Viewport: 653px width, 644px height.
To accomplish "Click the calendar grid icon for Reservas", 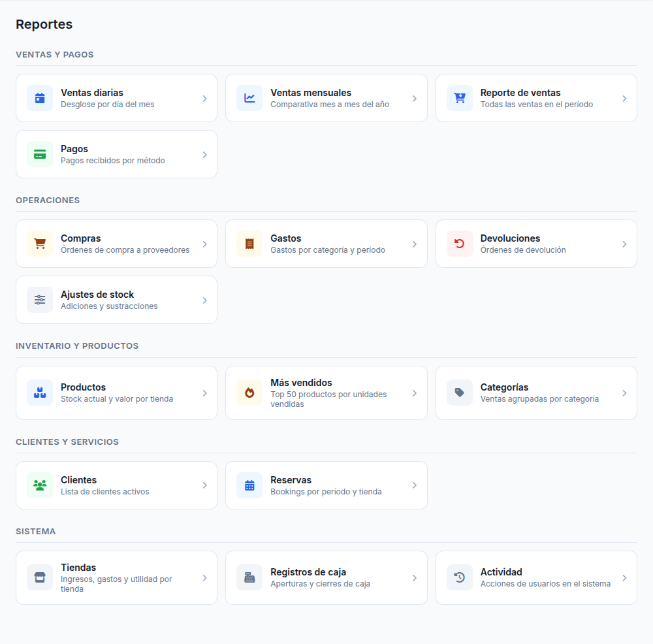I will 249,485.
